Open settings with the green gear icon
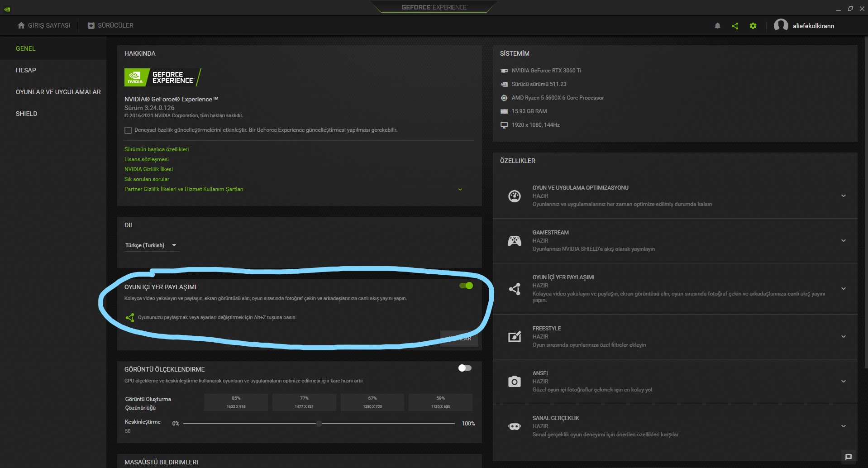Viewport: 868px width, 468px height. coord(753,26)
